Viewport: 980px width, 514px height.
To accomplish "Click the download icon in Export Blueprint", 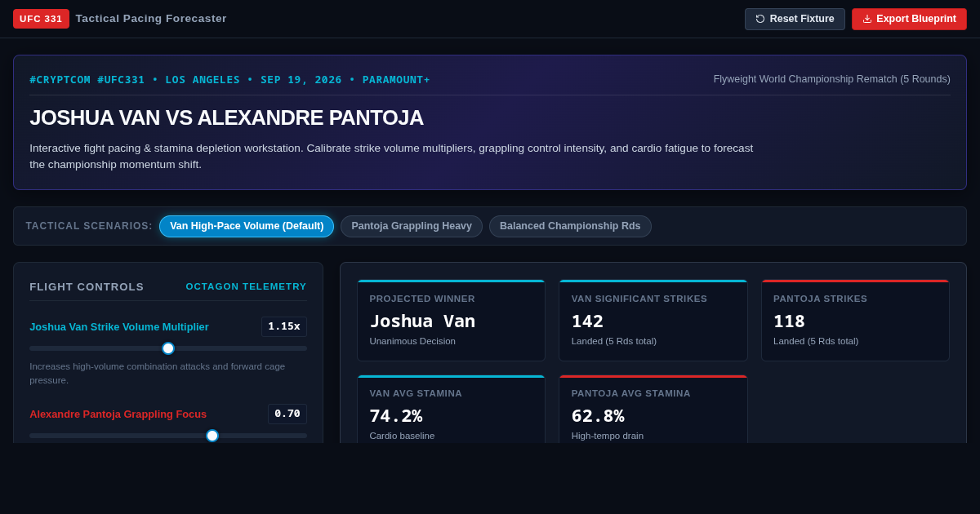I will (867, 19).
